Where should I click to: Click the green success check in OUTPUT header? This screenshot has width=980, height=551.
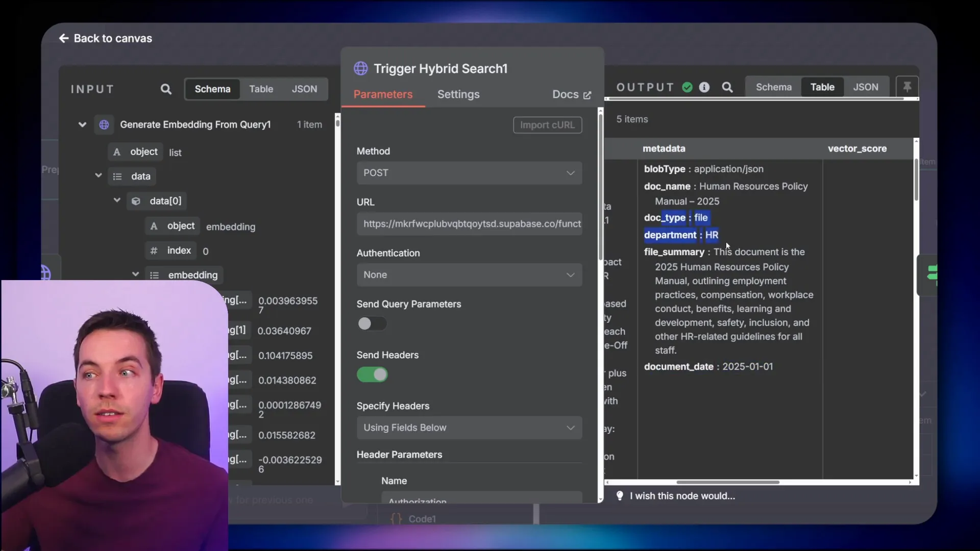687,87
